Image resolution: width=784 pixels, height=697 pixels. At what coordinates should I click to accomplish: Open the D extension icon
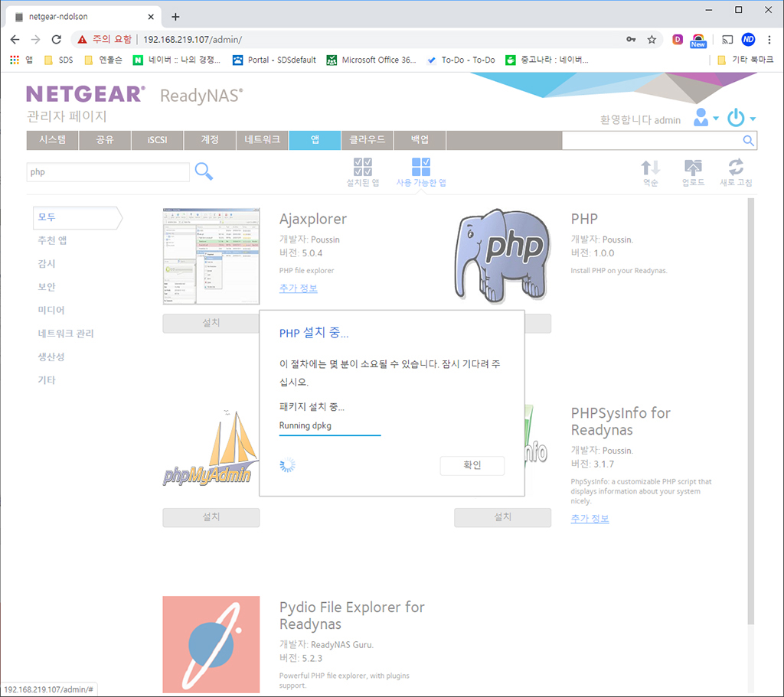coord(678,40)
